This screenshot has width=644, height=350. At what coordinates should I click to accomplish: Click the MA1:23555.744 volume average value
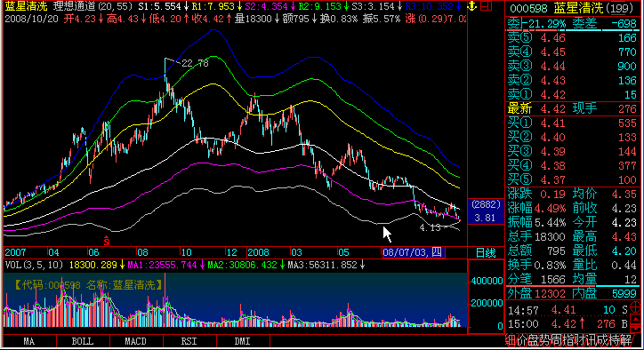(162, 265)
